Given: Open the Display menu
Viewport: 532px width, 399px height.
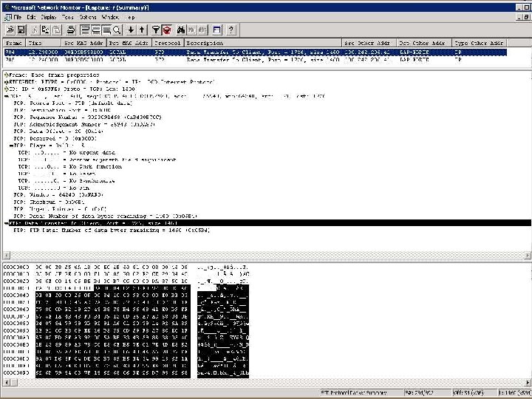Looking at the screenshot, I should point(49,17).
